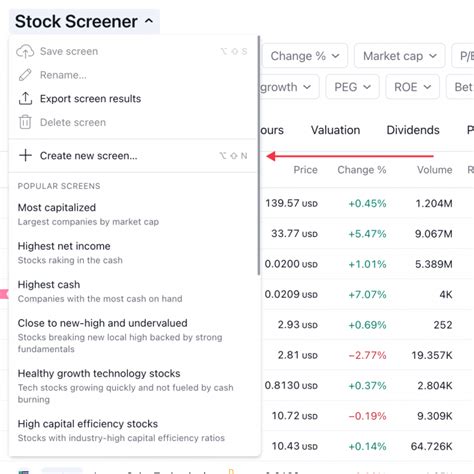Open the growth filter dropdown
Image resolution: width=474 pixels, height=474 pixels.
coord(289,87)
